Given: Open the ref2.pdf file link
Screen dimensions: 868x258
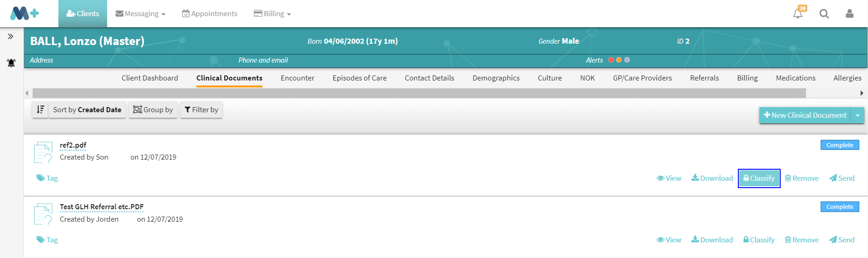Looking at the screenshot, I should [x=73, y=145].
